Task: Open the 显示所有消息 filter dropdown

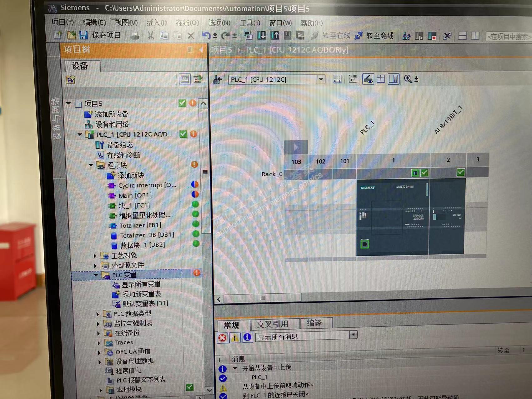Action: 353,335
